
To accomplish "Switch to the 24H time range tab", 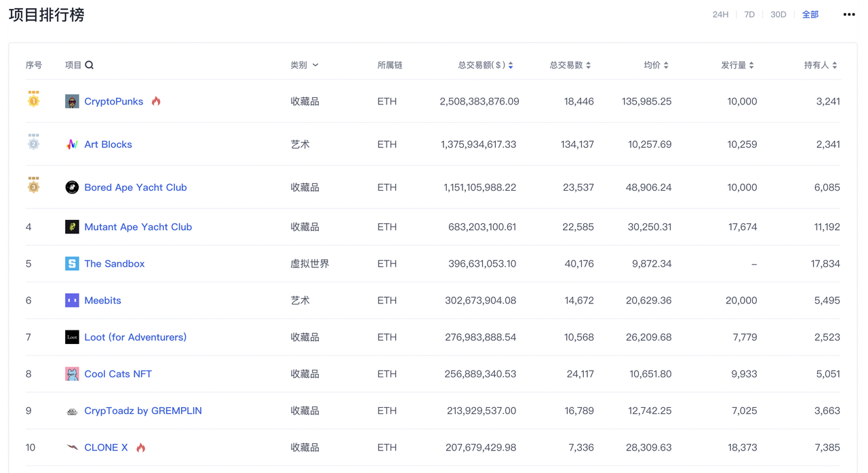I will pos(720,14).
